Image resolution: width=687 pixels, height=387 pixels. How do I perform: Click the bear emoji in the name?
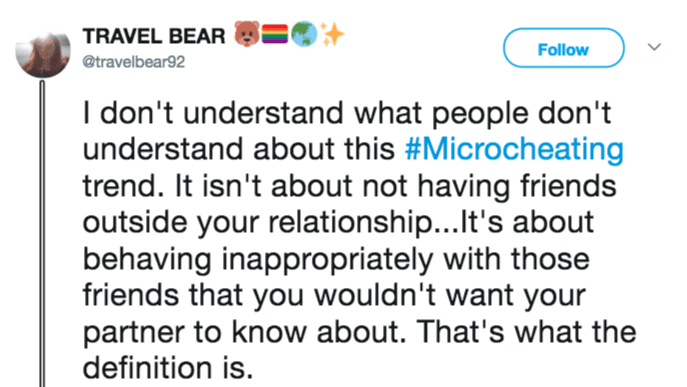point(247,34)
